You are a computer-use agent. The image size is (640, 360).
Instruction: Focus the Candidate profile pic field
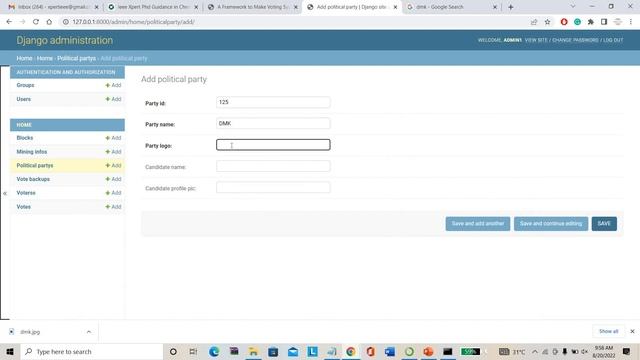(x=273, y=187)
